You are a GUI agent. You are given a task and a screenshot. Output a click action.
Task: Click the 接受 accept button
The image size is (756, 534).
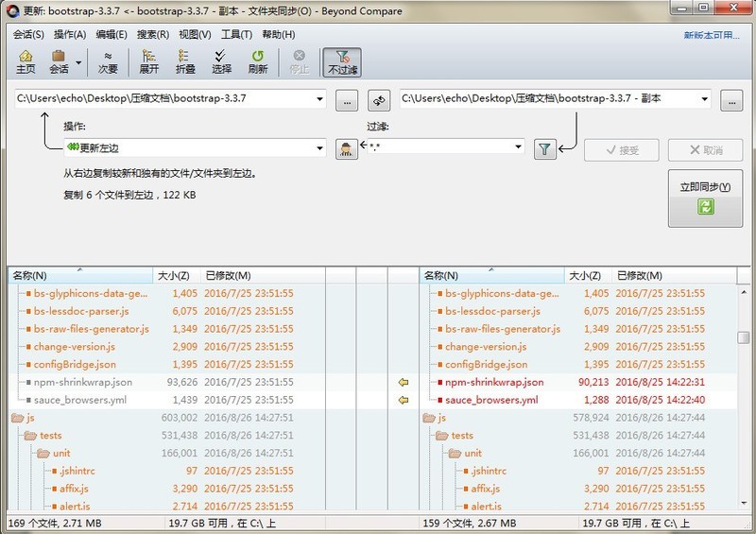[x=622, y=150]
